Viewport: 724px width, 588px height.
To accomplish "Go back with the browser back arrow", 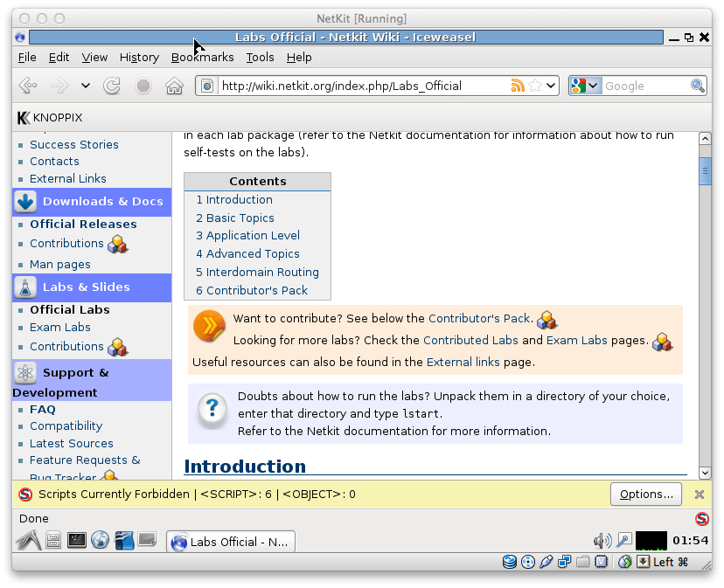I will point(28,86).
